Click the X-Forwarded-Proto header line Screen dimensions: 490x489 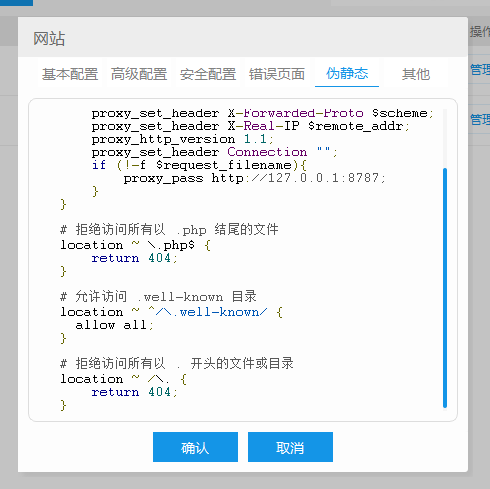(263, 113)
